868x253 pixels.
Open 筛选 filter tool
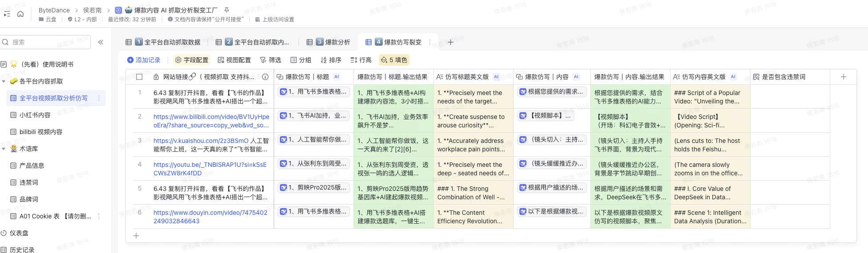270,60
